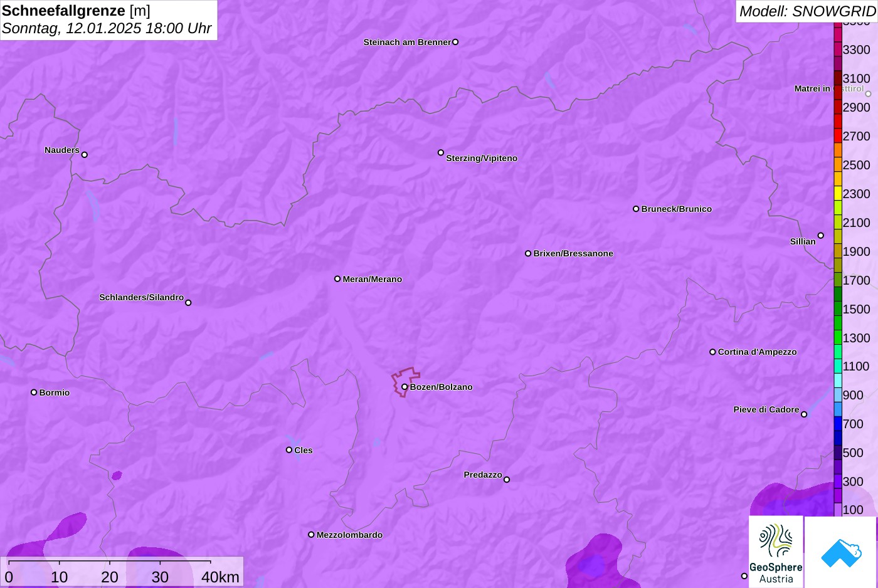Click the 'Sillian' label text
The width and height of the screenshot is (878, 588).
click(x=803, y=241)
